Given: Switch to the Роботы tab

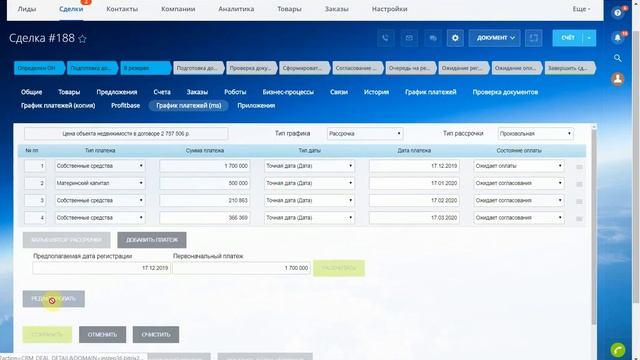Looking at the screenshot, I should click(x=235, y=92).
